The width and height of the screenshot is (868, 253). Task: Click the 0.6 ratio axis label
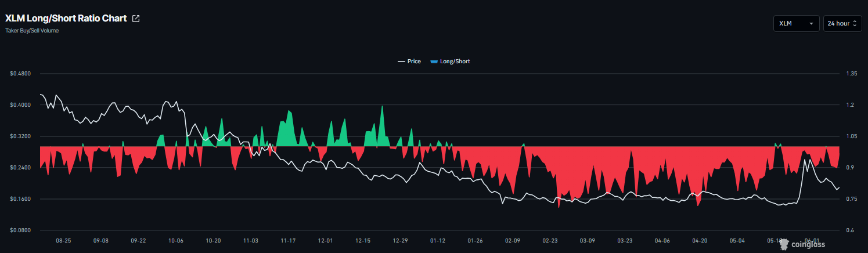(x=850, y=230)
